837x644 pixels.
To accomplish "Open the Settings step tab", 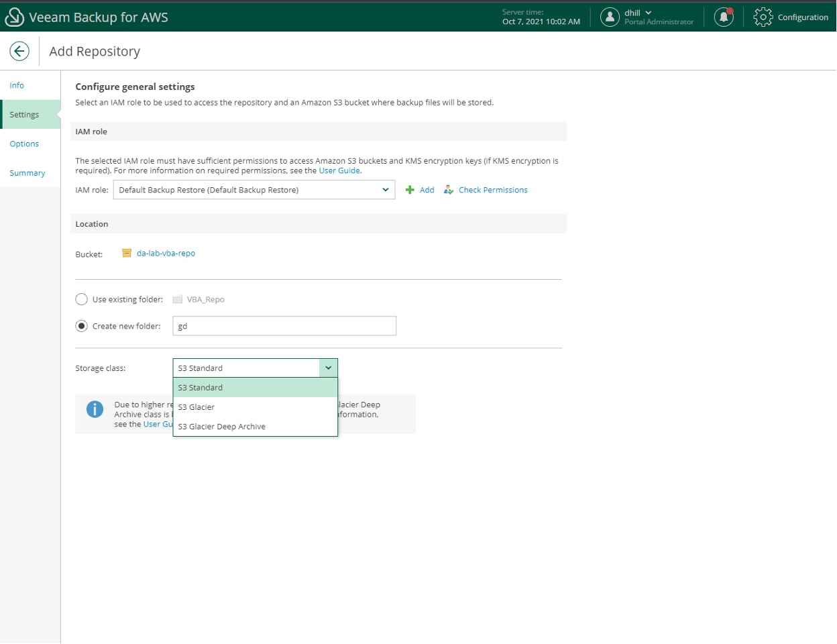I will 30,115.
